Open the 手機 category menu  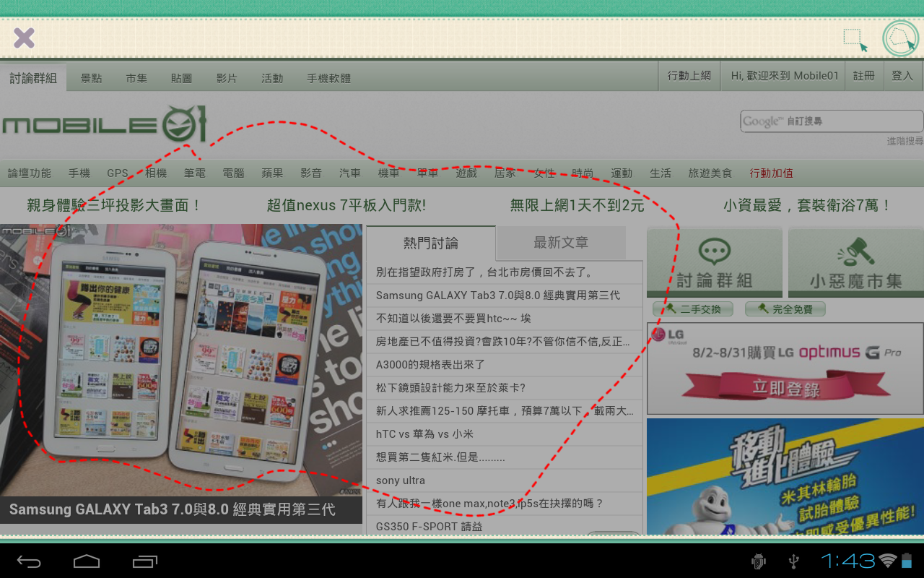[79, 173]
